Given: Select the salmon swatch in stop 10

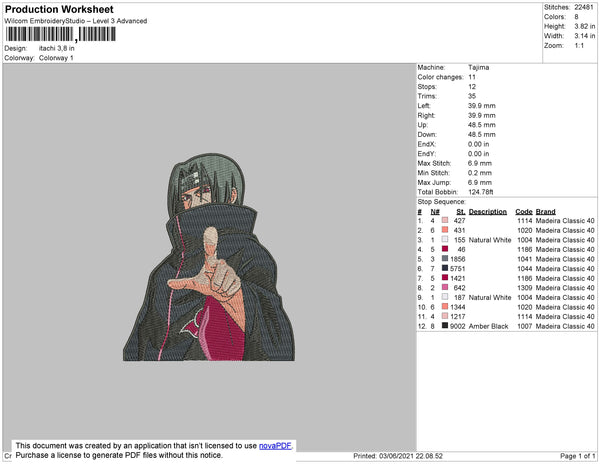Looking at the screenshot, I should click(445, 307).
